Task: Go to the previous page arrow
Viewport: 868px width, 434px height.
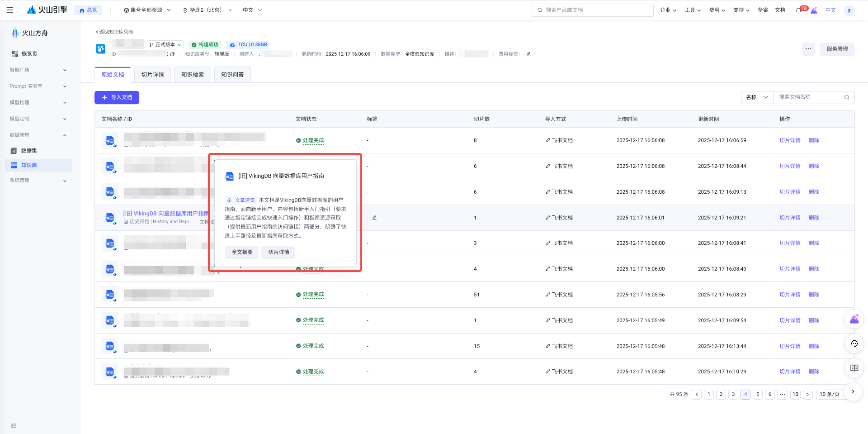Action: (697, 394)
